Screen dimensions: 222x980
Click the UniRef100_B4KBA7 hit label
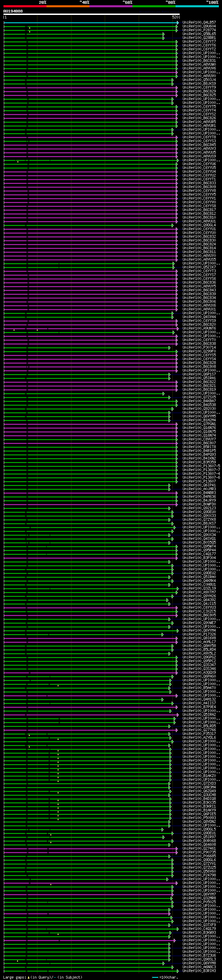point(199,402)
